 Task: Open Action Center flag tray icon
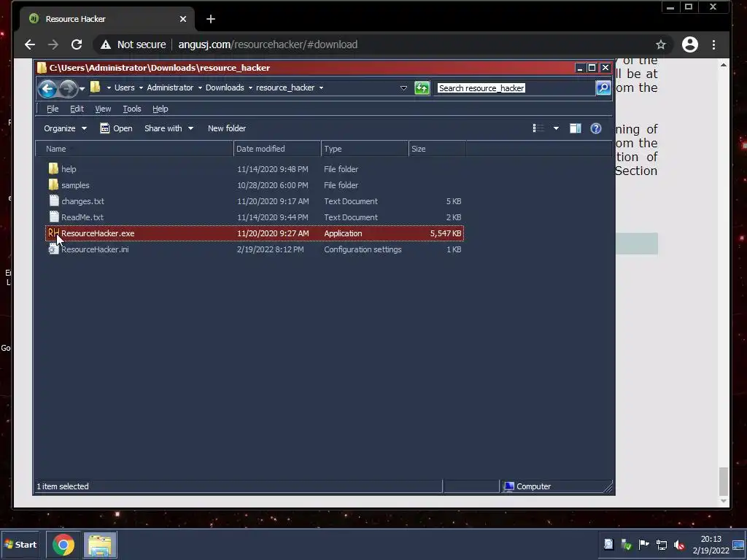(x=643, y=545)
